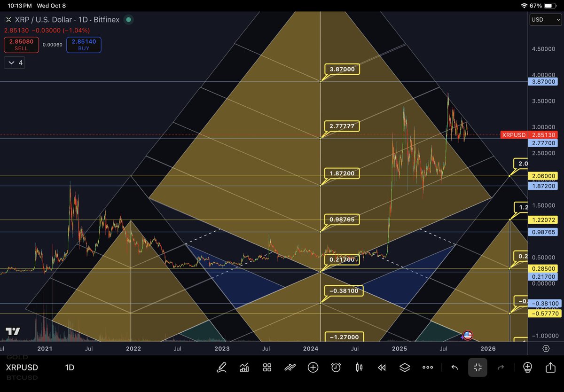Click the 1.22072 yellow axis tag

pyautogui.click(x=542, y=220)
